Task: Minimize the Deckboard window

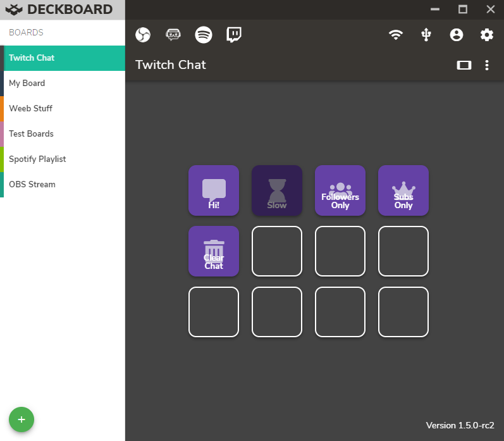Action: click(435, 9)
